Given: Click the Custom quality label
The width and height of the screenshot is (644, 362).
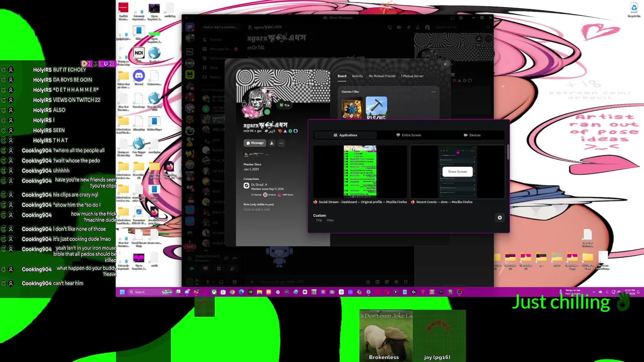Looking at the screenshot, I should coord(319,216).
